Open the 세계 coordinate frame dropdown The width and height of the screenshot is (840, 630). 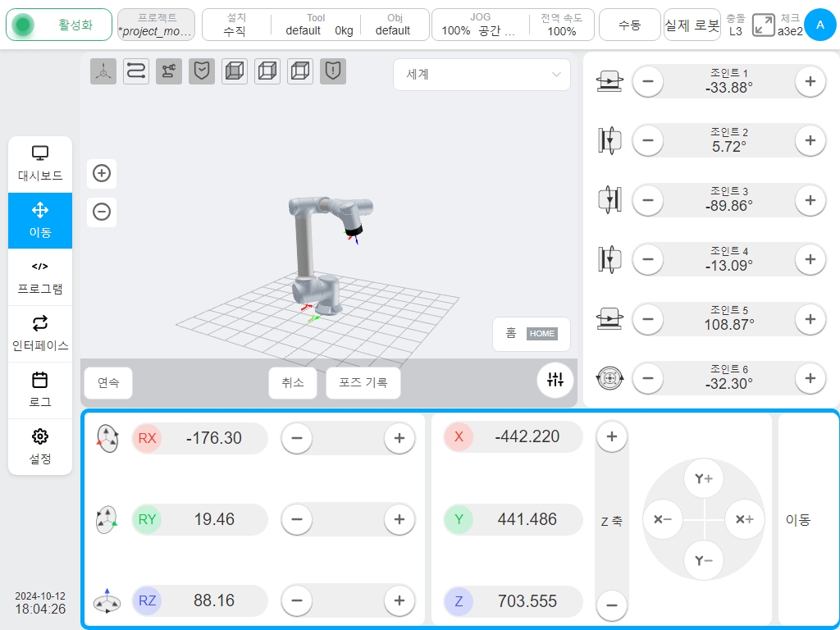482,75
